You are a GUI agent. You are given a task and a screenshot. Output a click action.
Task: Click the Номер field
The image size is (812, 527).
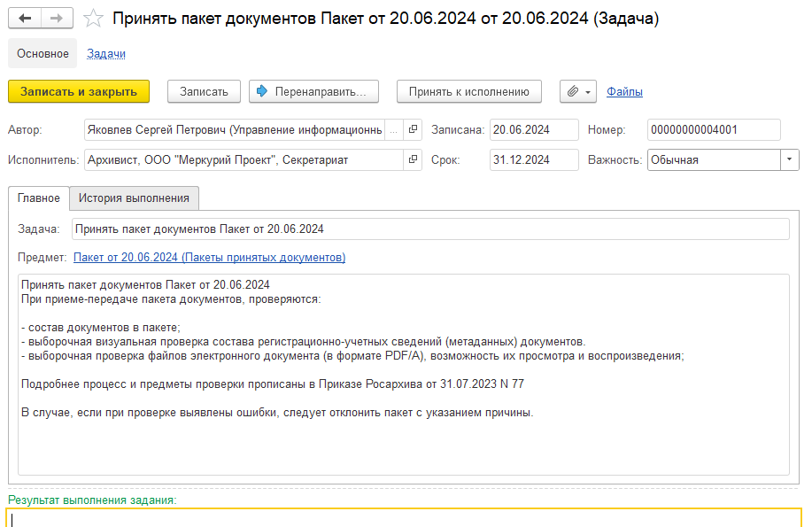tap(714, 130)
